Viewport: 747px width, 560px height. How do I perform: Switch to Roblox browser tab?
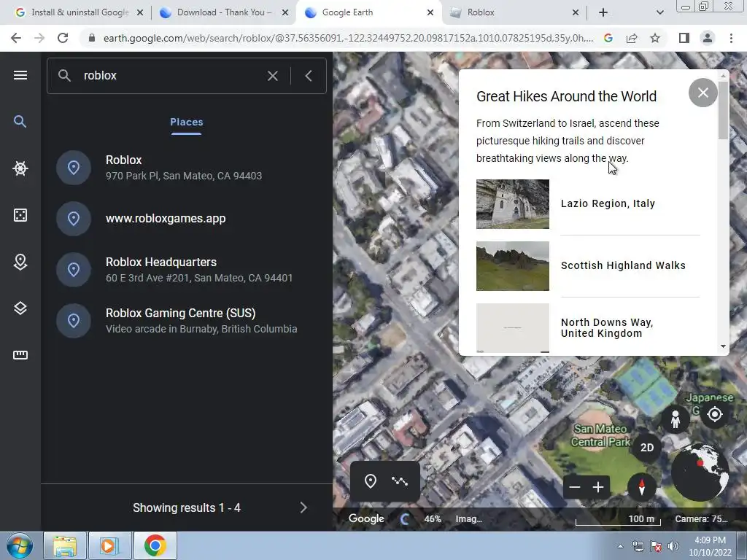tap(514, 12)
